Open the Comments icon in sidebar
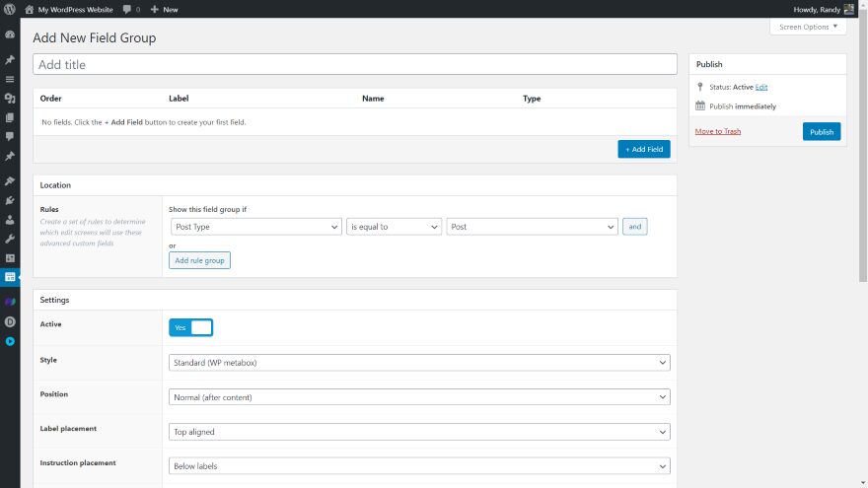Image resolution: width=868 pixels, height=488 pixels. click(10, 137)
